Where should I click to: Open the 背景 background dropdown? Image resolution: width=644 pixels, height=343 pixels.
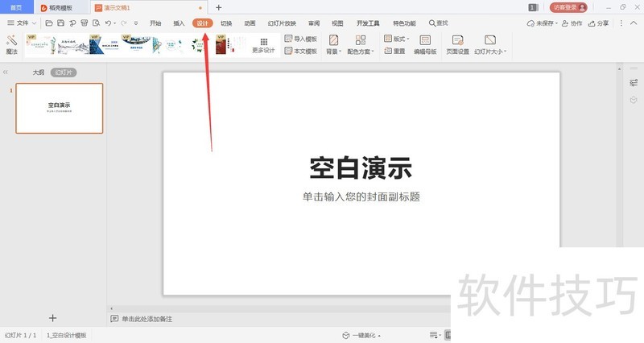(x=333, y=45)
